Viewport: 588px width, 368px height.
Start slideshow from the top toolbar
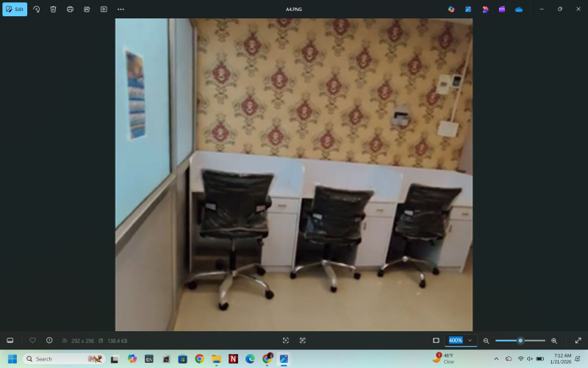[x=104, y=9]
